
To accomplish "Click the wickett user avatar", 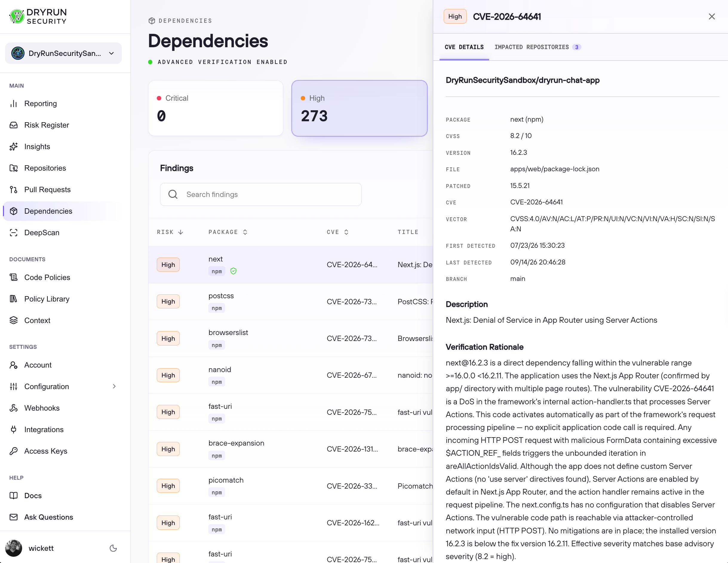I will [x=14, y=548].
